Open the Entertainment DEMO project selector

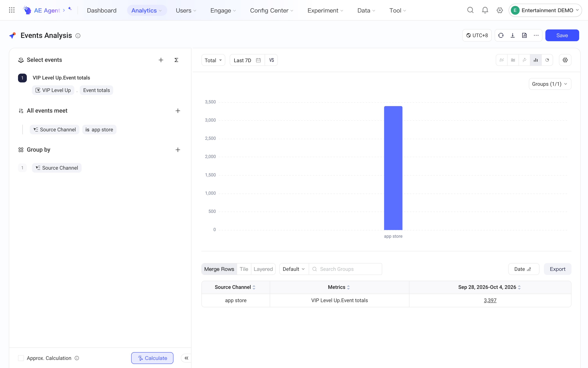tap(545, 10)
